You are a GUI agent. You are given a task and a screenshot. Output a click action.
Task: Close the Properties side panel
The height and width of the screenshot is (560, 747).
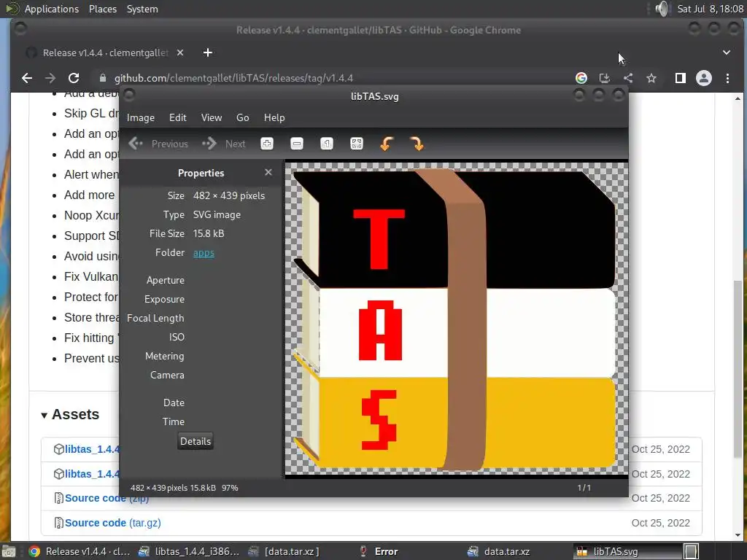pos(268,172)
